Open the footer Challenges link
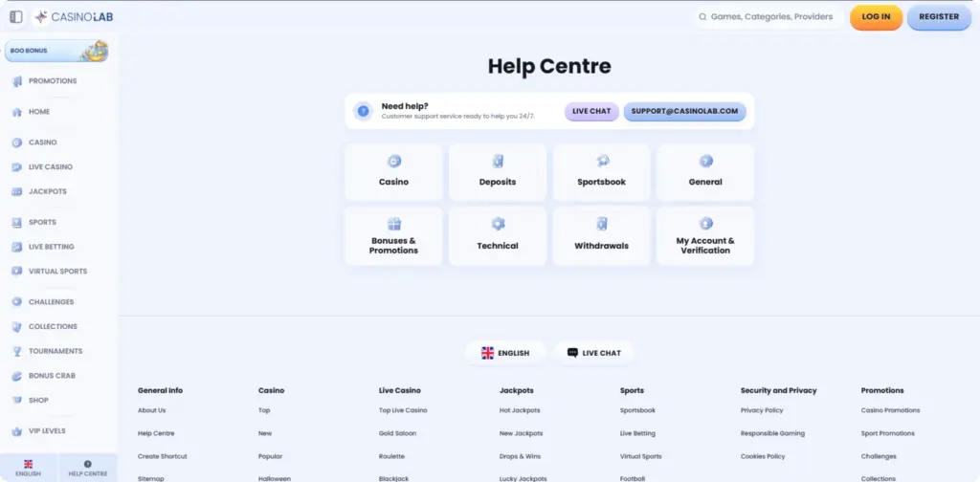980x482 pixels. pos(879,456)
